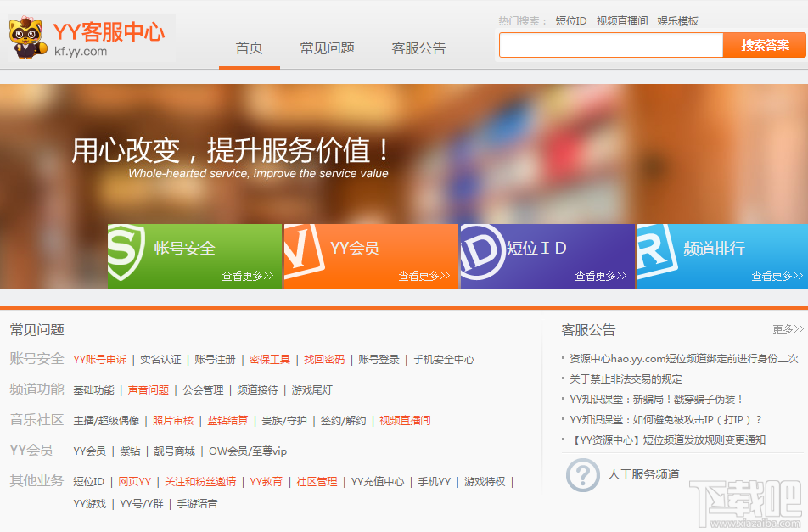Click the 帐号安全 tile title
Viewport: 808px width, 532px height.
pyautogui.click(x=184, y=249)
